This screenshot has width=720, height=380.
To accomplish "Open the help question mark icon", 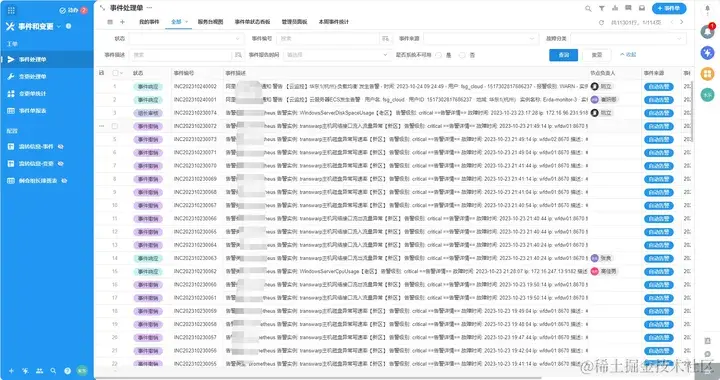I will click(68, 371).
